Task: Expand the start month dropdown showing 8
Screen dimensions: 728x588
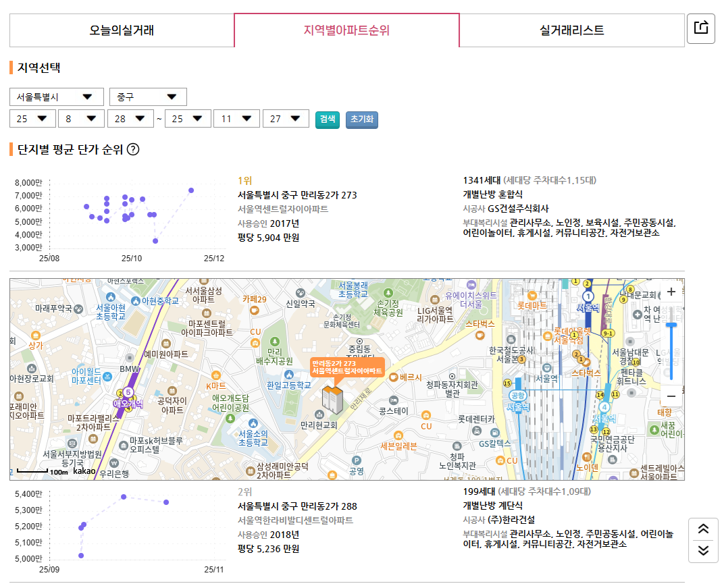Action: pos(80,119)
